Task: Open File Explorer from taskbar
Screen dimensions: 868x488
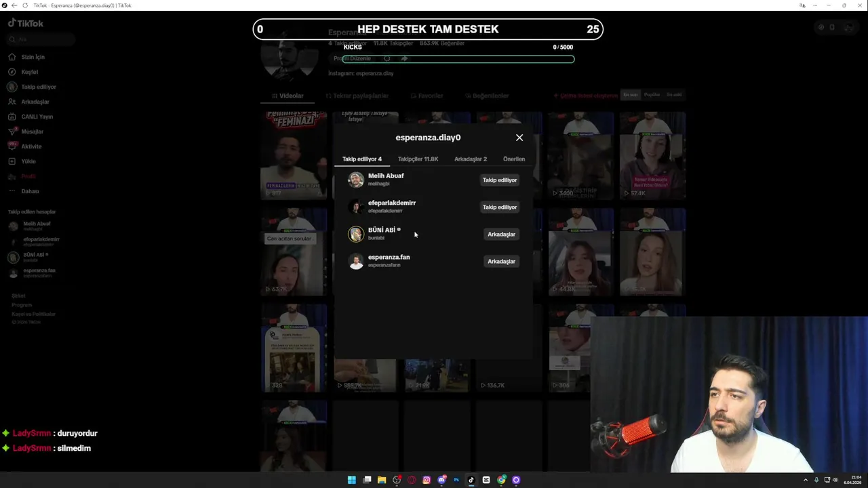Action: 382,480
